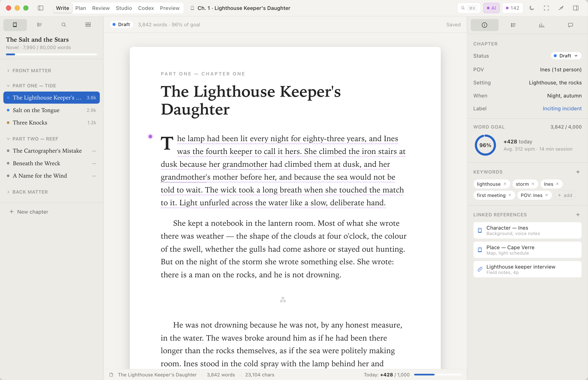
Task: Toggle the right inspector panel icon
Action: point(576,8)
